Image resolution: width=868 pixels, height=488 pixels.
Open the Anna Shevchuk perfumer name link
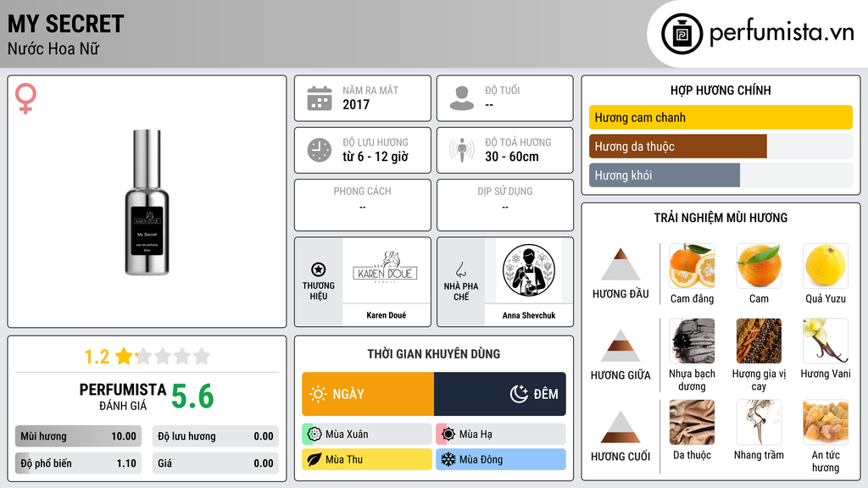(x=529, y=315)
